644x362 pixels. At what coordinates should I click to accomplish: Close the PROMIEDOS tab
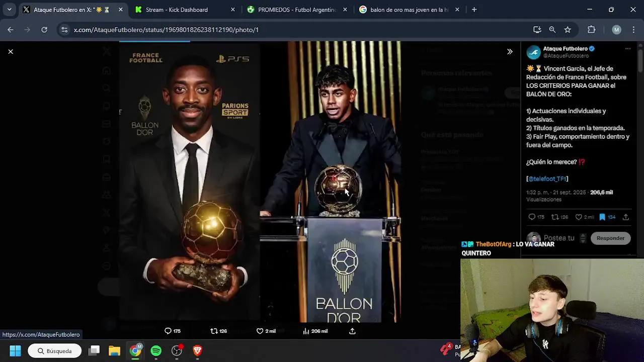345,10
